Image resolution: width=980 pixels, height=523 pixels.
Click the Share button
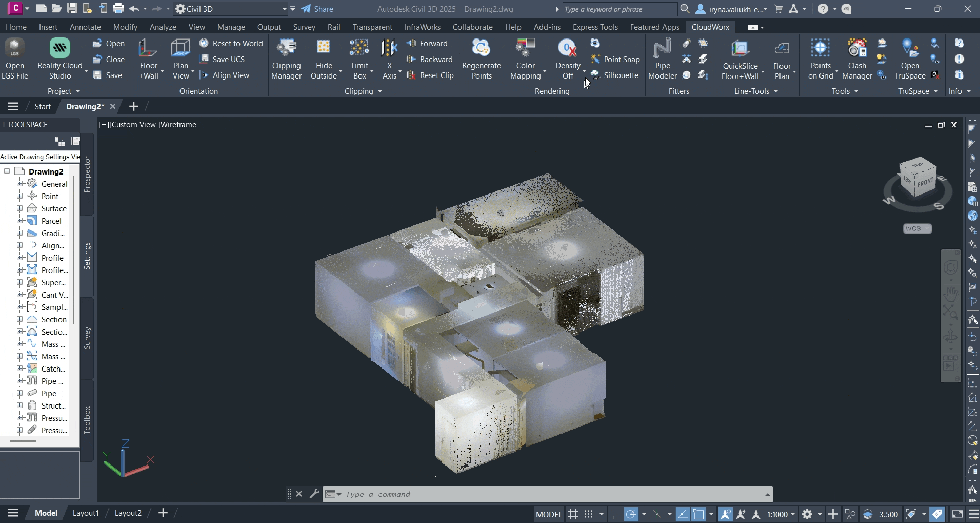317,9
